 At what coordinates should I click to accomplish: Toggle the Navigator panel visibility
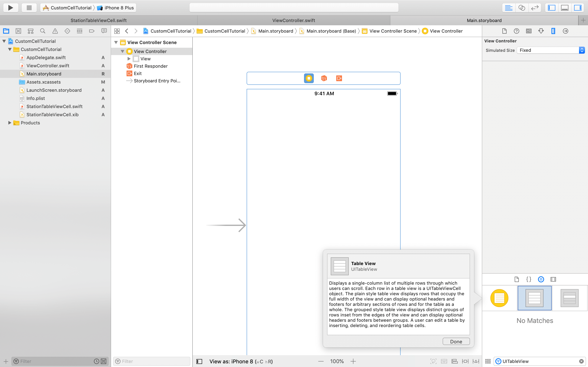tap(551, 8)
